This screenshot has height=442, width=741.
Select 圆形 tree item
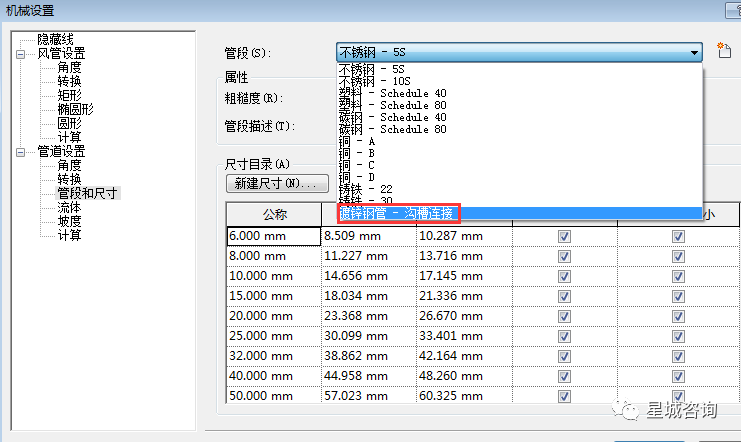(69, 123)
